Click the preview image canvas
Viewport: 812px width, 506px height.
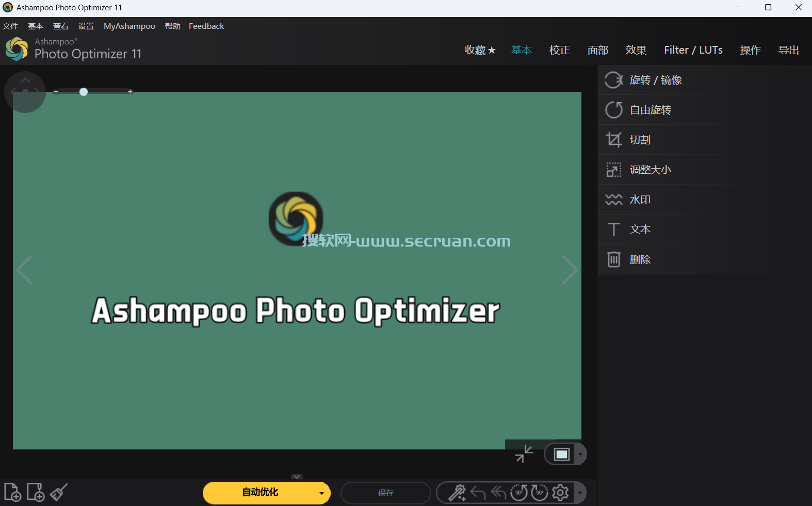[x=297, y=271]
